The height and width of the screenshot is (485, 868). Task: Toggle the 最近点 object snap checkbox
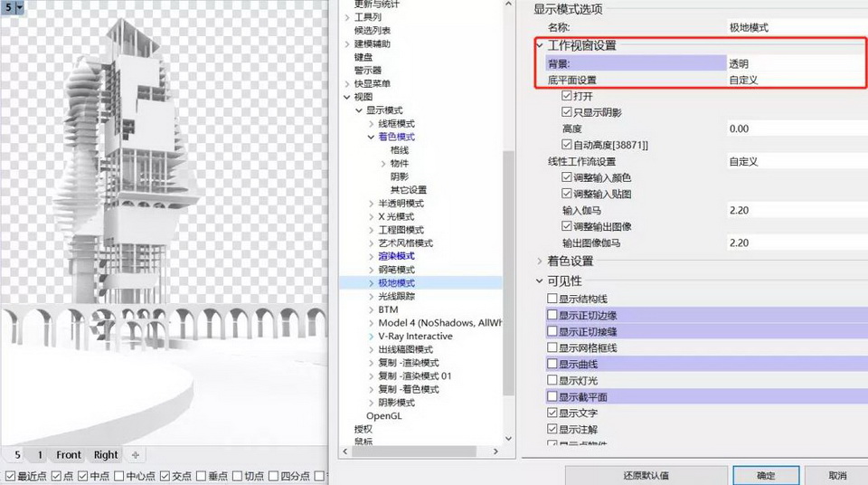10,476
